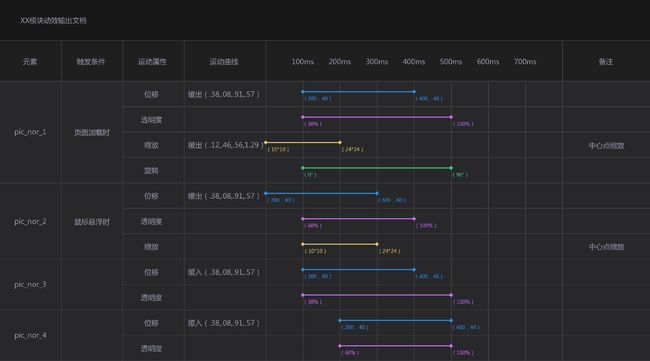The image size is (650, 361).
Task: Select the pic_nor_1 element cell
Action: point(30,132)
